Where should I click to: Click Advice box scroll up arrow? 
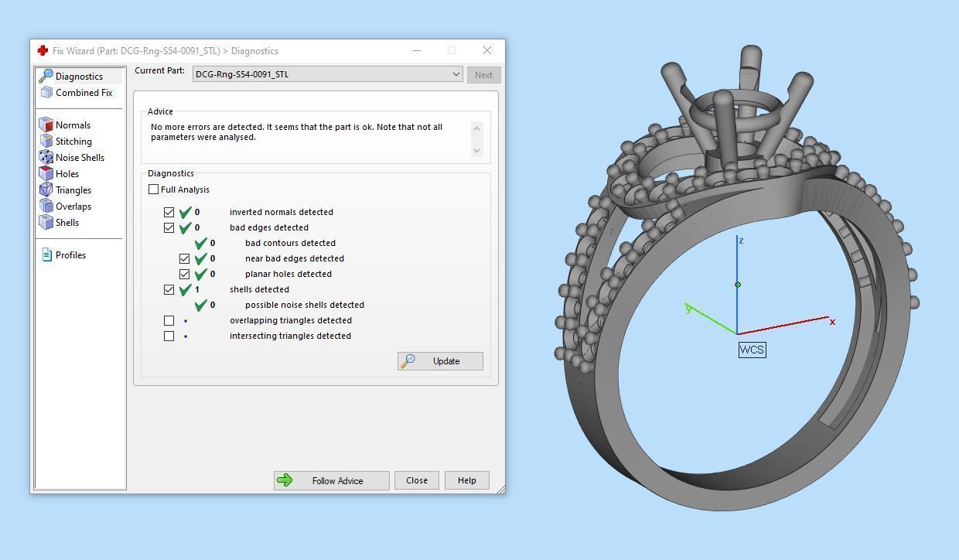476,128
